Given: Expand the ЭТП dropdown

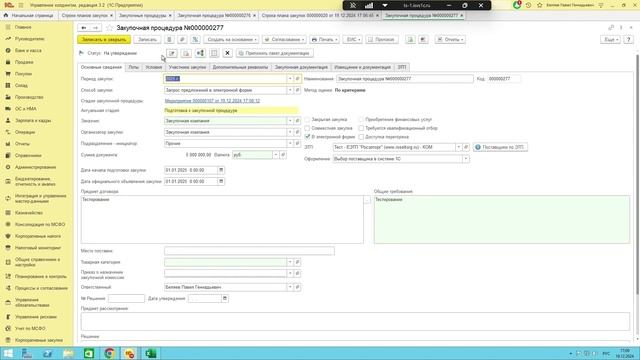Looking at the screenshot, I should coord(458,147).
